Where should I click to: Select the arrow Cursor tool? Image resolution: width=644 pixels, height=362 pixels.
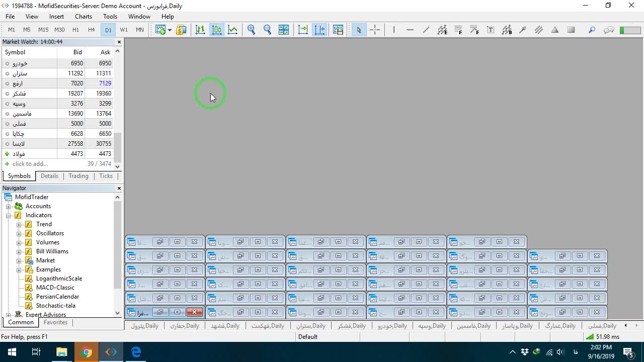[359, 30]
